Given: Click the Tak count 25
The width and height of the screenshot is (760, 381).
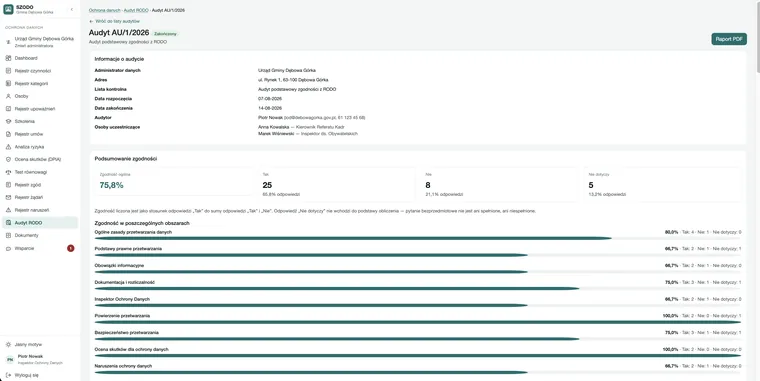Looking at the screenshot, I should coord(267,185).
